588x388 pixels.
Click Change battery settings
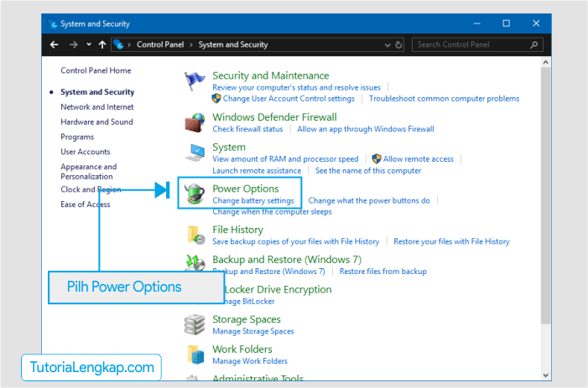(253, 201)
